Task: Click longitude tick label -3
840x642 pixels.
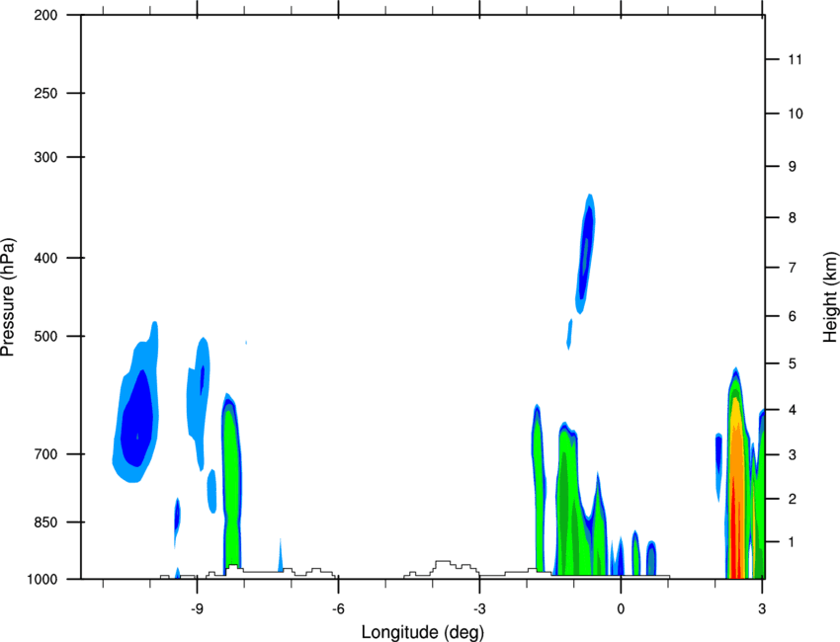Action: click(479, 609)
